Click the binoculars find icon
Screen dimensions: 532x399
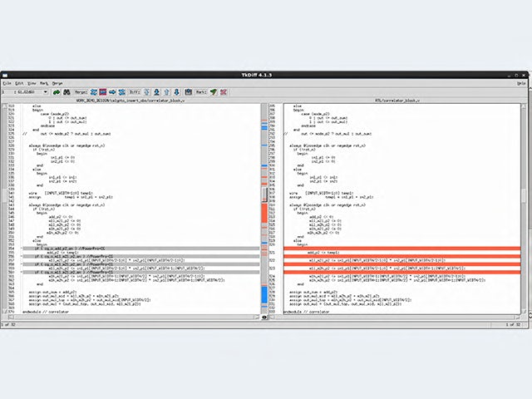tap(66, 92)
